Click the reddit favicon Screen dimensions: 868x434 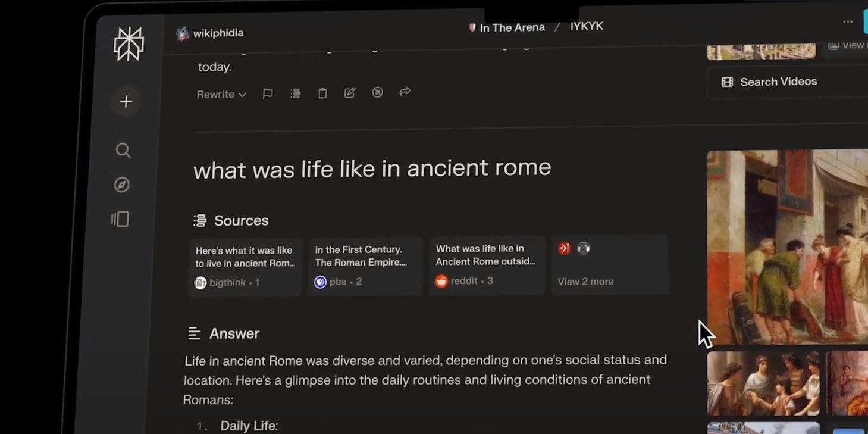pos(441,281)
